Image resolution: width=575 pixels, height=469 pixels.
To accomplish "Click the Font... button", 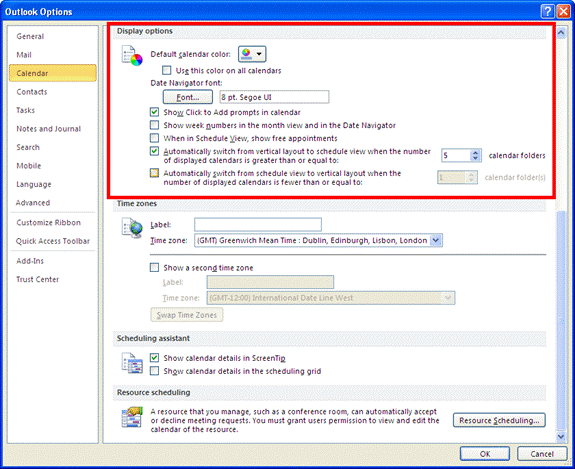I will click(x=188, y=97).
